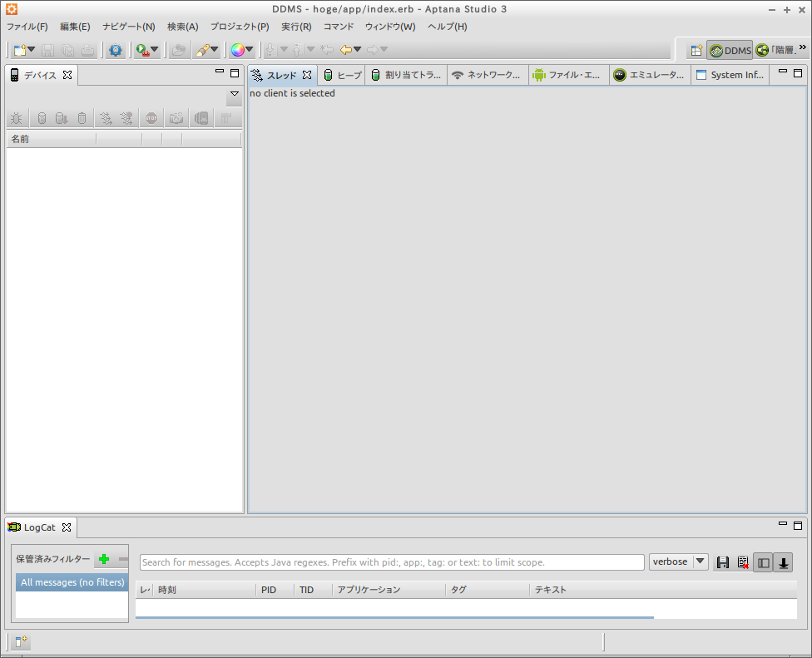Image resolution: width=812 pixels, height=658 pixels.
Task: Close the LogCat view tab
Action: coord(67,527)
